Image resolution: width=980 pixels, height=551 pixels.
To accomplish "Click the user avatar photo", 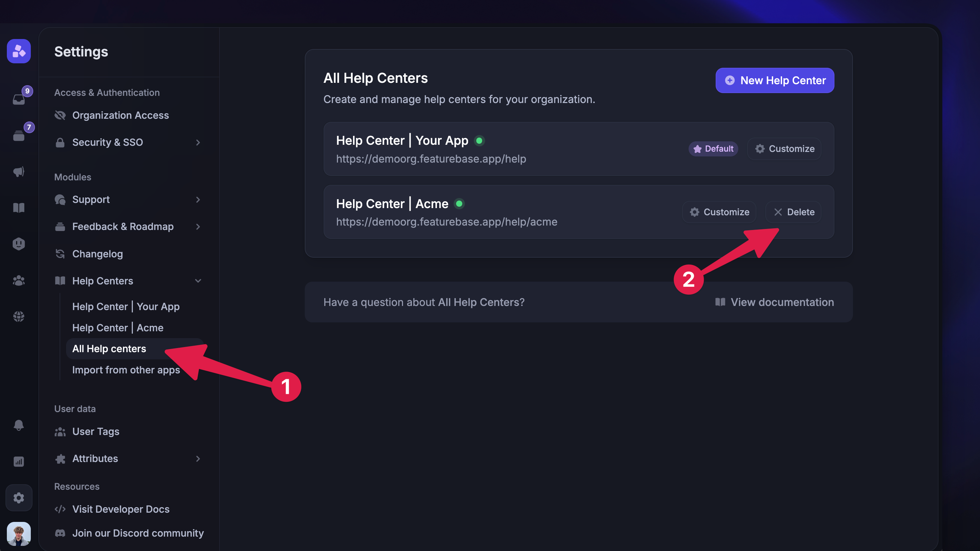I will [x=18, y=534].
